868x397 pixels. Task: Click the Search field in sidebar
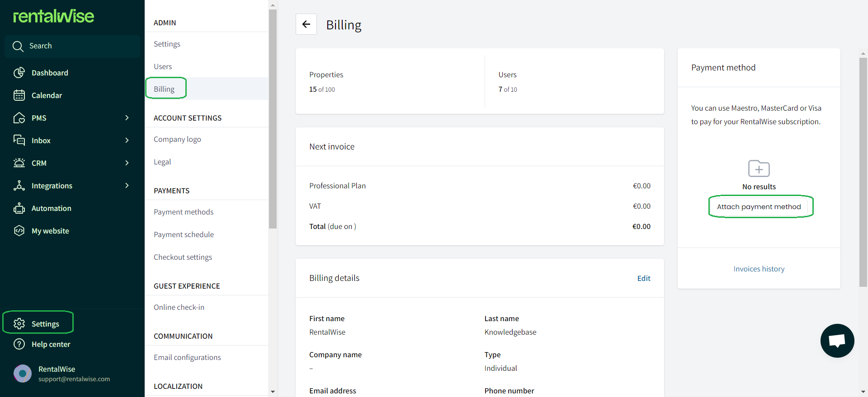[72, 46]
